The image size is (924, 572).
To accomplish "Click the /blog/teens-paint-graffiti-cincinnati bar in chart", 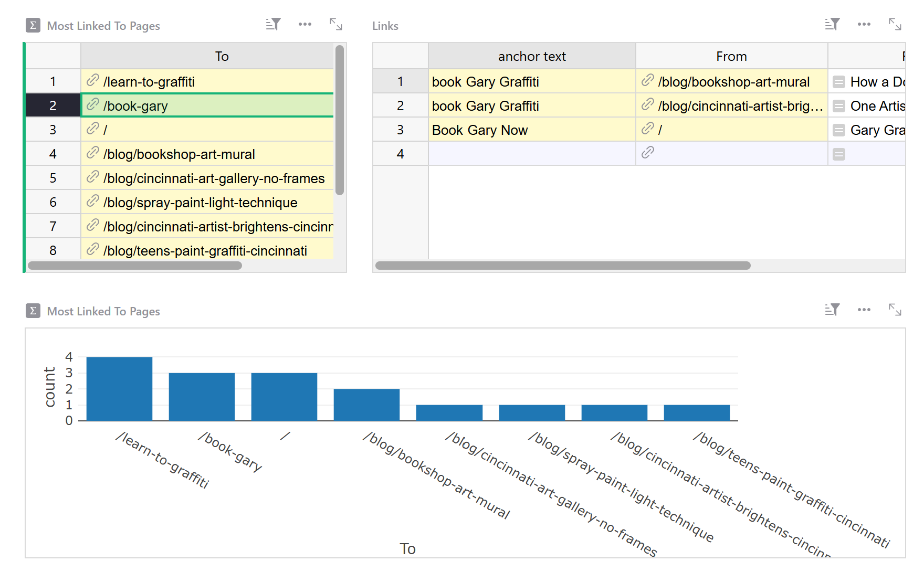I will [697, 413].
